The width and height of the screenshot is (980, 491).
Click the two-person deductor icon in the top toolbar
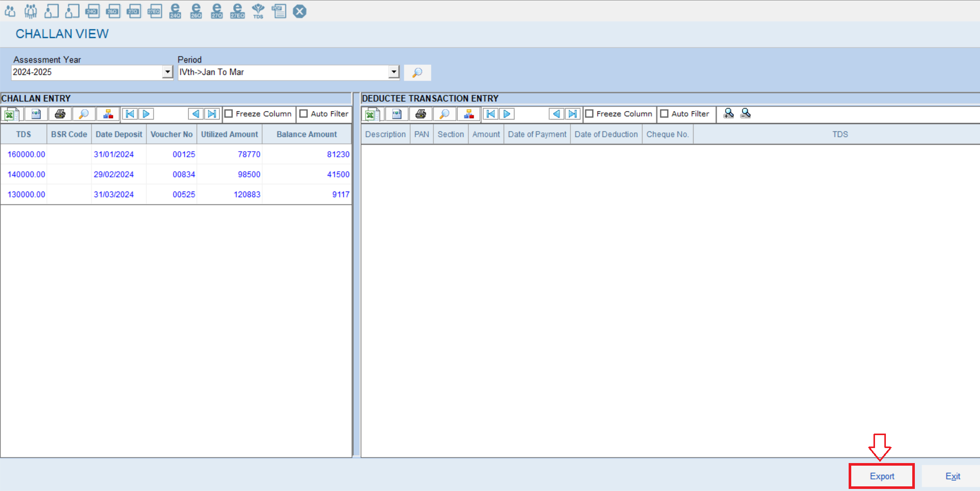pyautogui.click(x=10, y=11)
